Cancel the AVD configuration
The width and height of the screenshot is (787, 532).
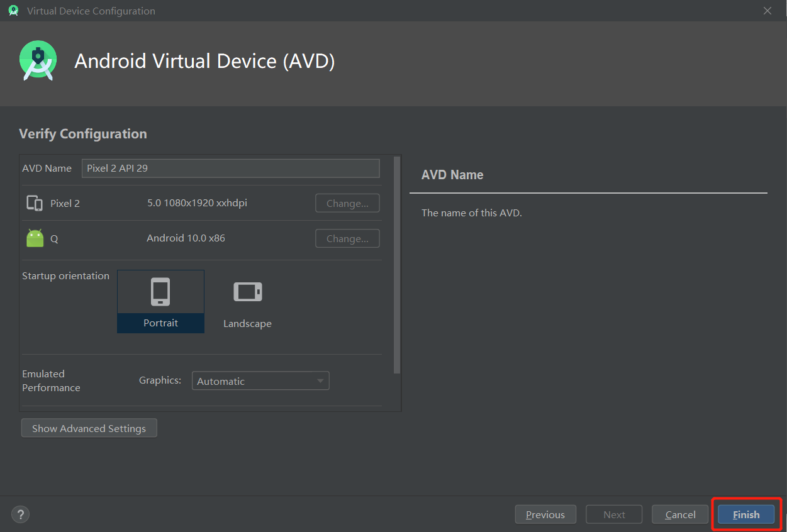tap(680, 514)
